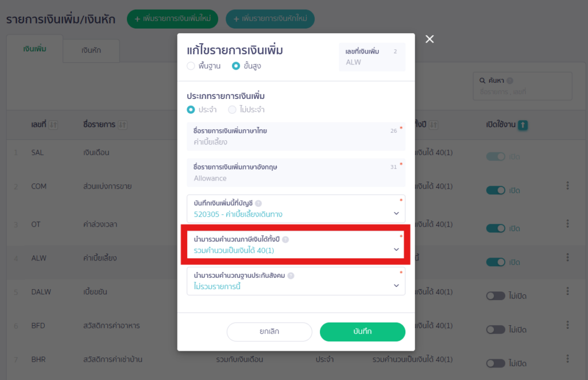
Task: Click the info icon beside the ค้นหา label
Action: (510, 80)
